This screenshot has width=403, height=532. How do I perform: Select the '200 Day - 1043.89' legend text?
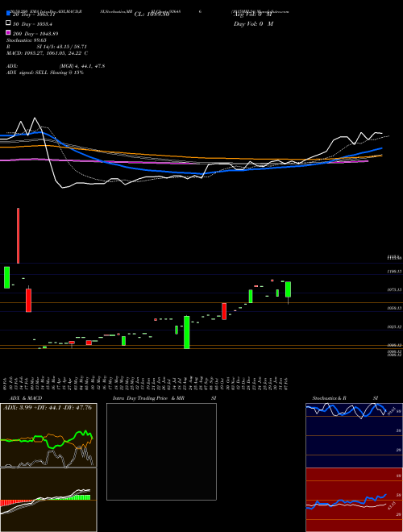pos(35,34)
